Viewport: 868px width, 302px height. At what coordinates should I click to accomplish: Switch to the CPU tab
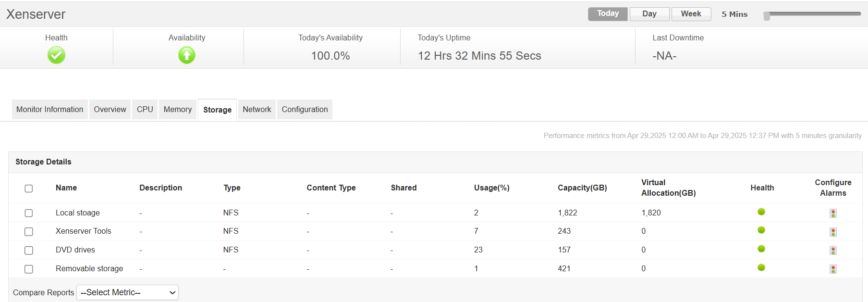(x=145, y=109)
